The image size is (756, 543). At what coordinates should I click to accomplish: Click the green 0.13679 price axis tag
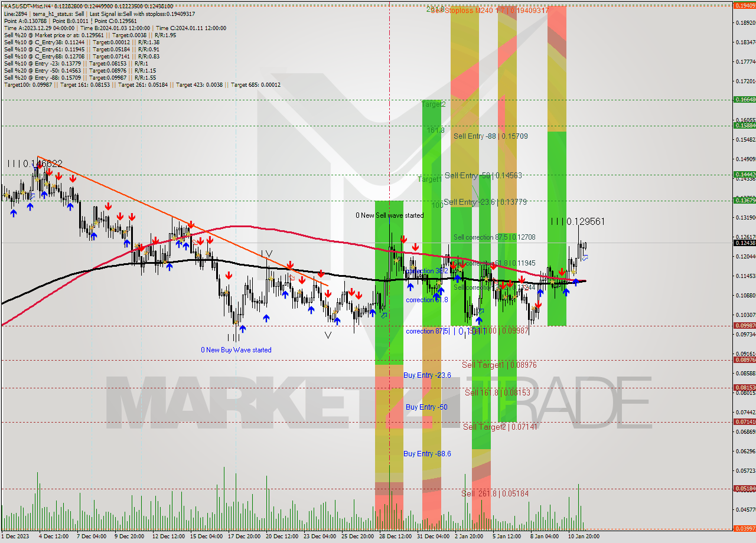pos(744,200)
